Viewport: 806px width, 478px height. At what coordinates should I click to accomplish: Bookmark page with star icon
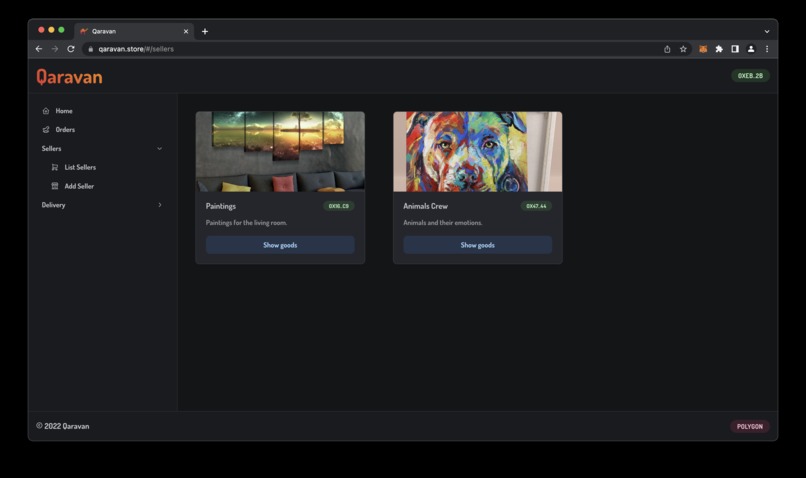click(x=683, y=49)
